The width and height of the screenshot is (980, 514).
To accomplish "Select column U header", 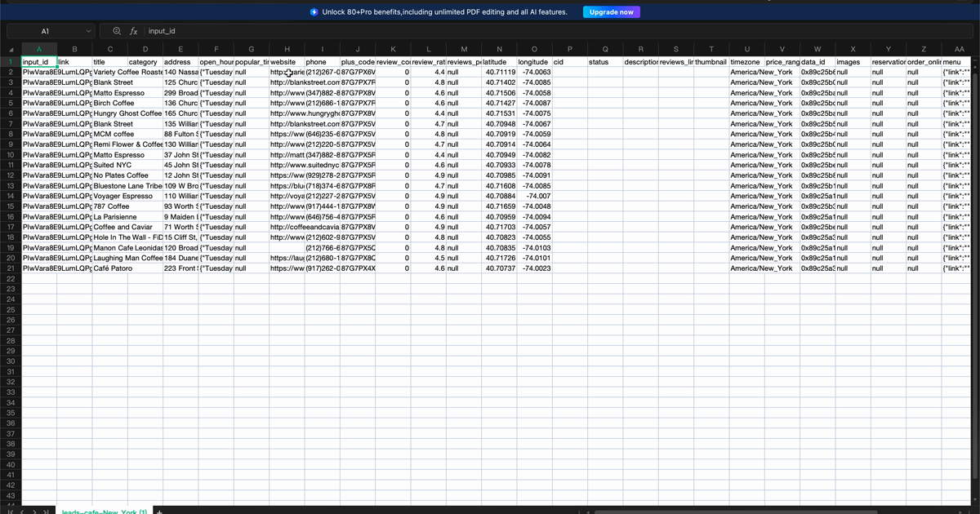I will (x=747, y=51).
